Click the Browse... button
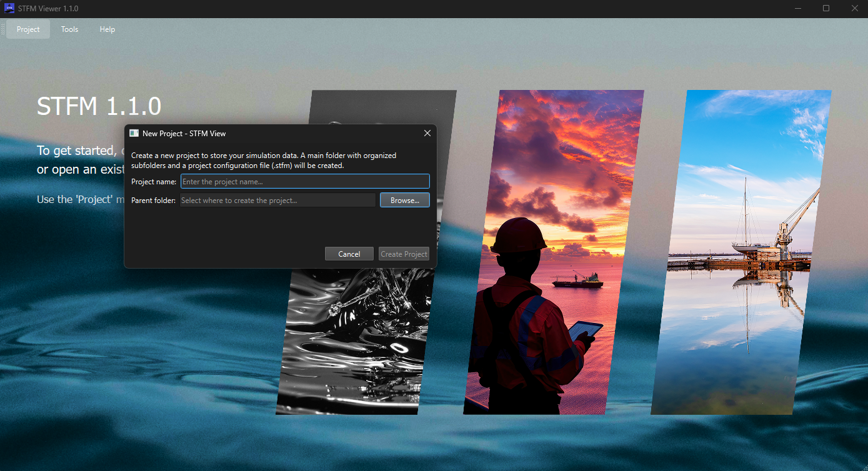This screenshot has width=868, height=471. click(x=405, y=201)
